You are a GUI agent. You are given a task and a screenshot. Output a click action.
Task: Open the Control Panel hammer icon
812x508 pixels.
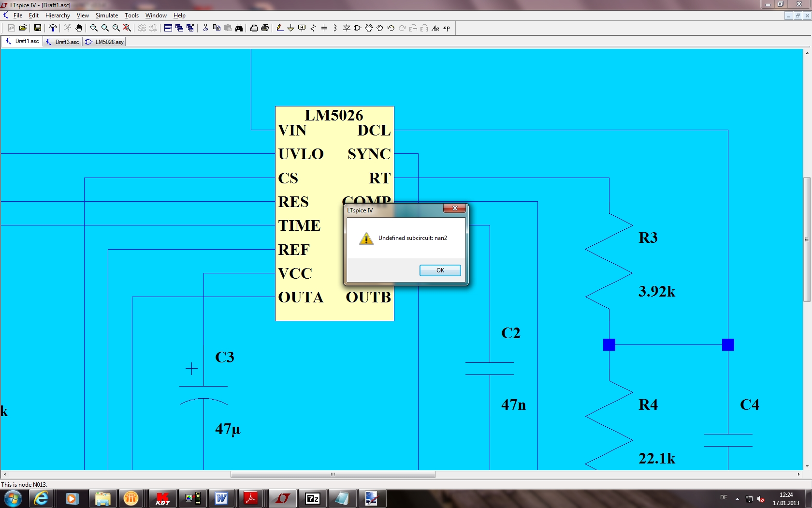[x=53, y=28]
